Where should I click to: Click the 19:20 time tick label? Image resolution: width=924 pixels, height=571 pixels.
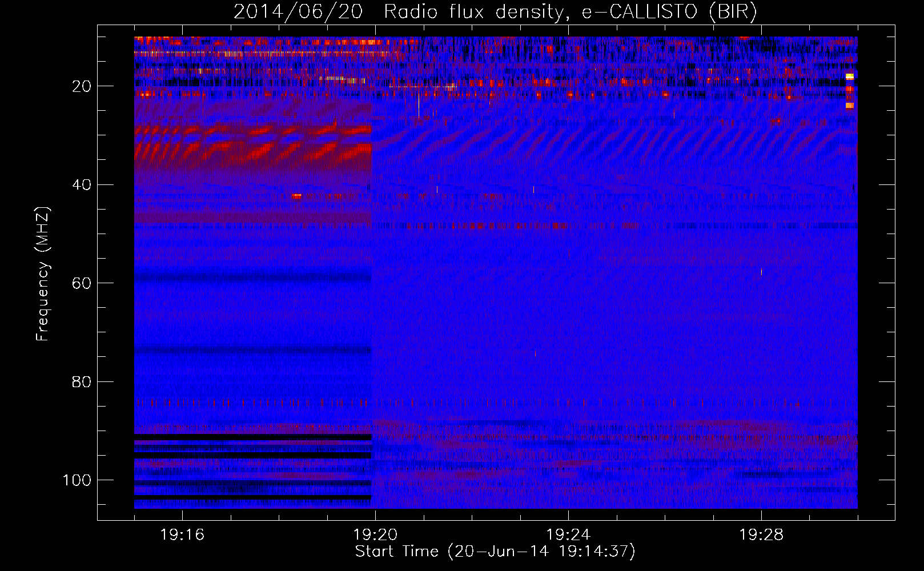tap(375, 534)
